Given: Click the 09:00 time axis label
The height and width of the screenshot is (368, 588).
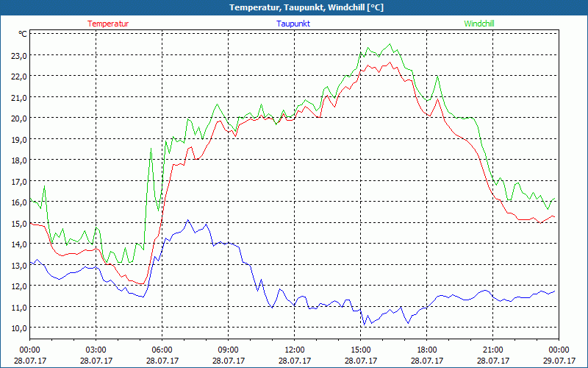Looking at the screenshot, I should tap(229, 350).
